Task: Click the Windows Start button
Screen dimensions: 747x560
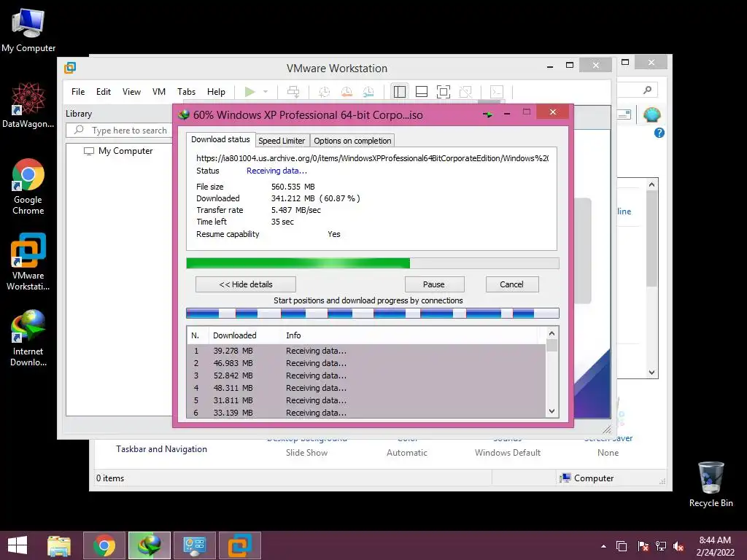Action: click(x=18, y=545)
